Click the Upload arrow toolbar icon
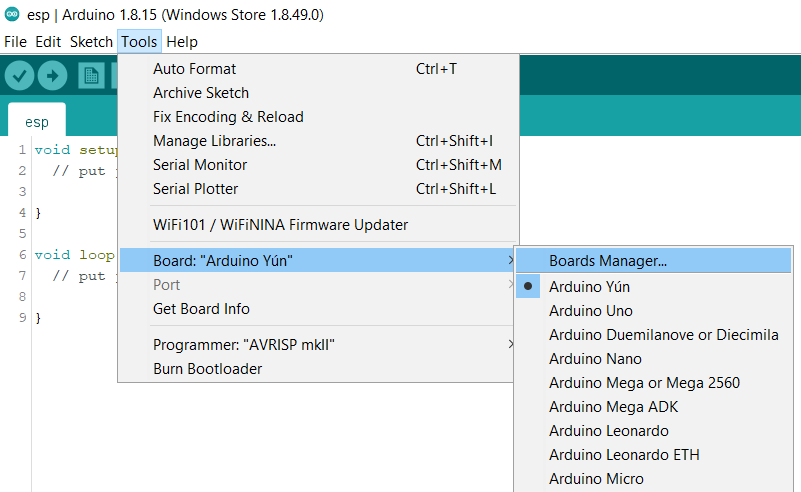Image resolution: width=801 pixels, height=492 pixels. pos(52,76)
